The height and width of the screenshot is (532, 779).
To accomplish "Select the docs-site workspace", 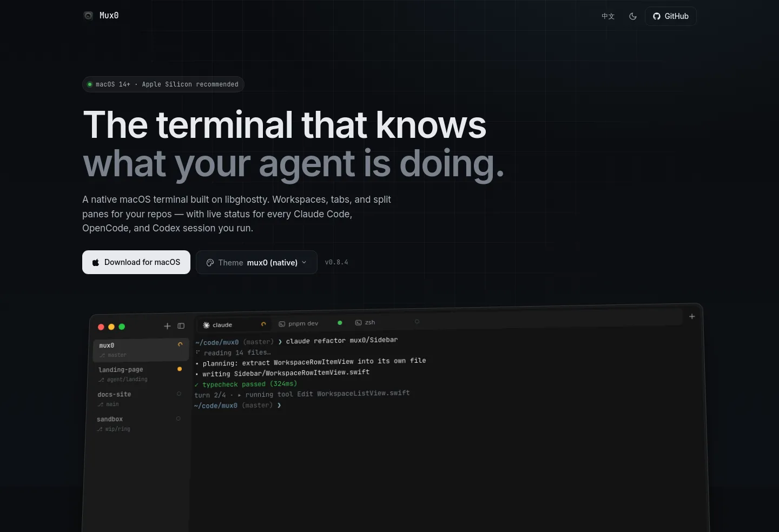I will [x=140, y=399].
